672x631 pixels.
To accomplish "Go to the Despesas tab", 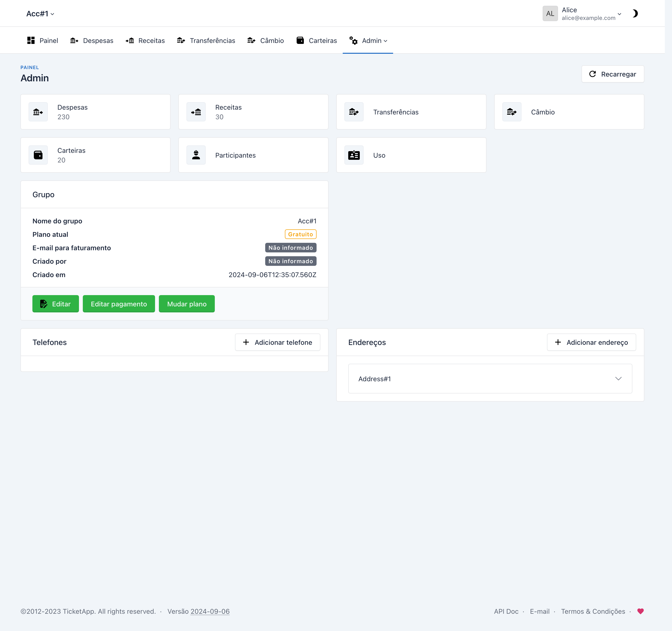I will 92,41.
